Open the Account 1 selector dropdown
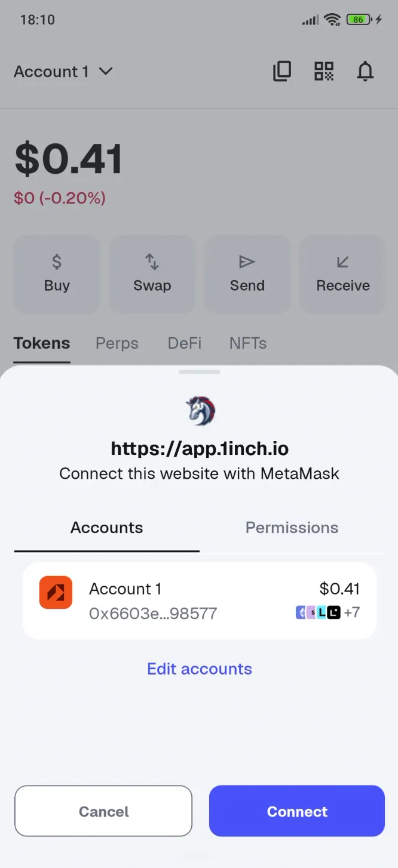Screen dimensions: 398x868 [x=63, y=71]
